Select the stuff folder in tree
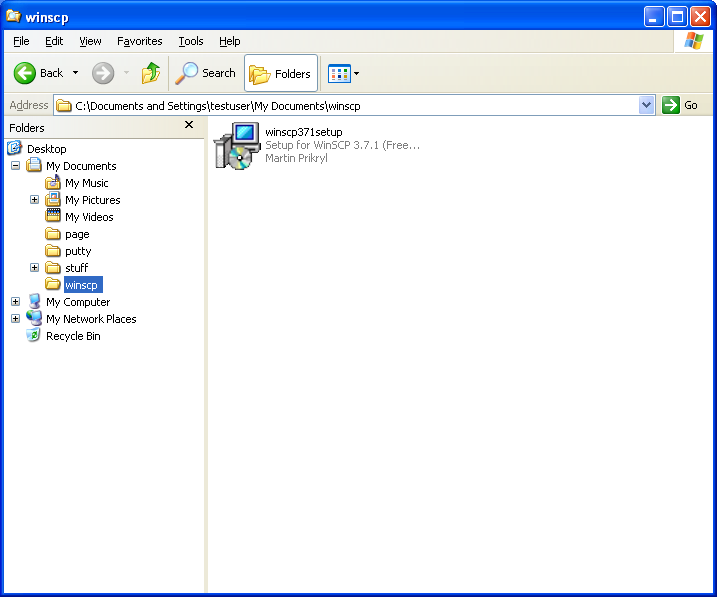This screenshot has width=717, height=597. tap(76, 268)
